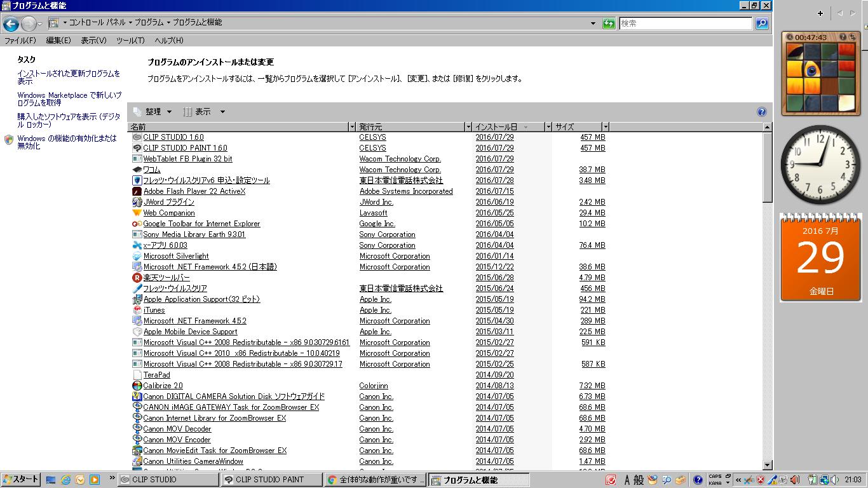868x488 pixels.
Task: Pause the puzzle timer with its clock icon
Action: tap(790, 37)
